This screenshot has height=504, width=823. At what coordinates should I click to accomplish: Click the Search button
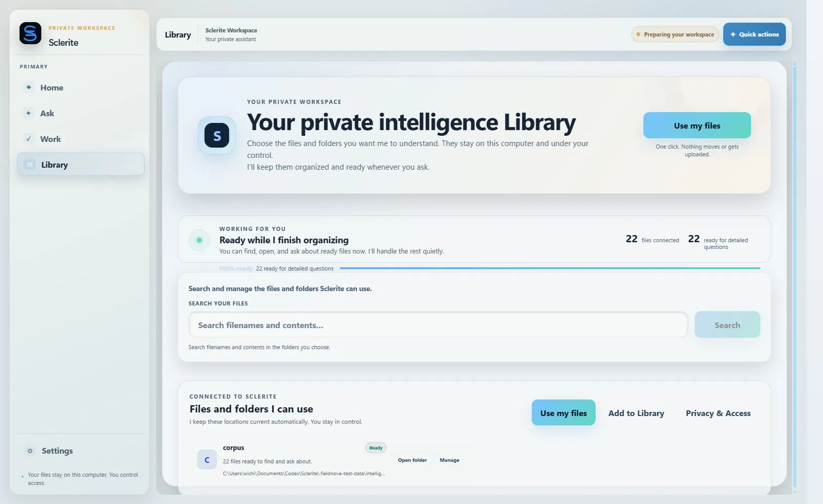[x=727, y=325]
